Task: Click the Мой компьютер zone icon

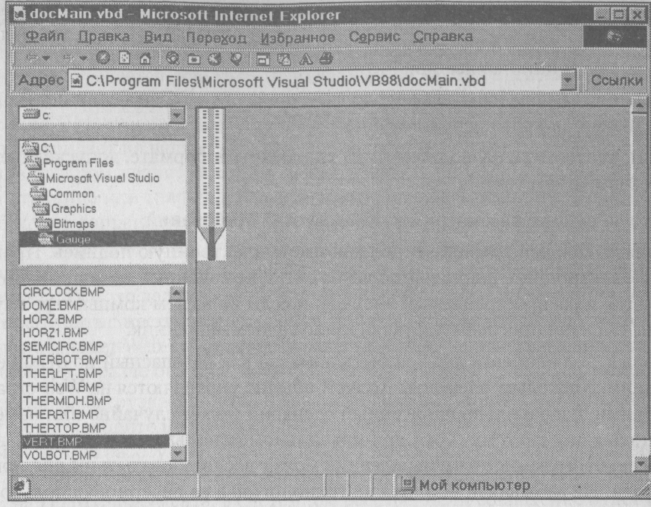Action: tap(408, 484)
